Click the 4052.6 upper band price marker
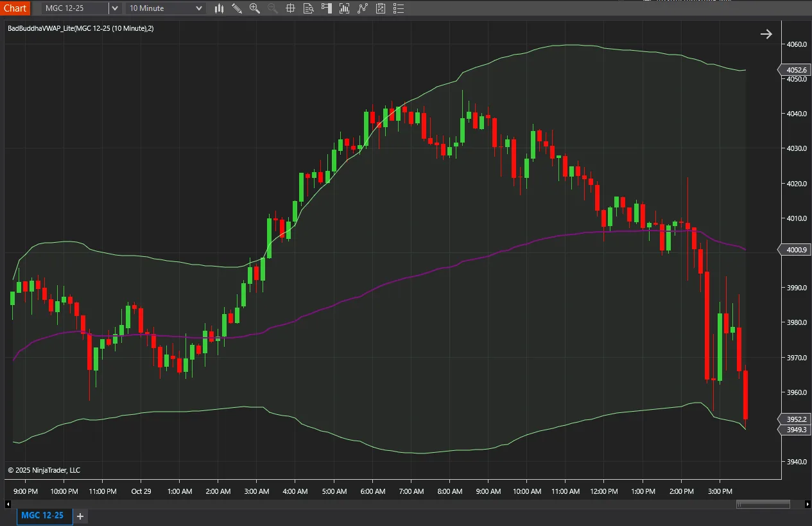 pos(795,70)
